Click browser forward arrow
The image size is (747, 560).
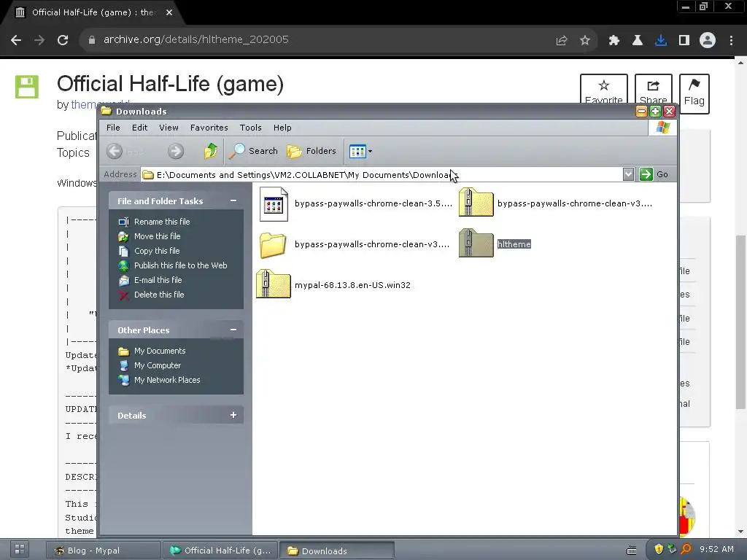click(39, 40)
